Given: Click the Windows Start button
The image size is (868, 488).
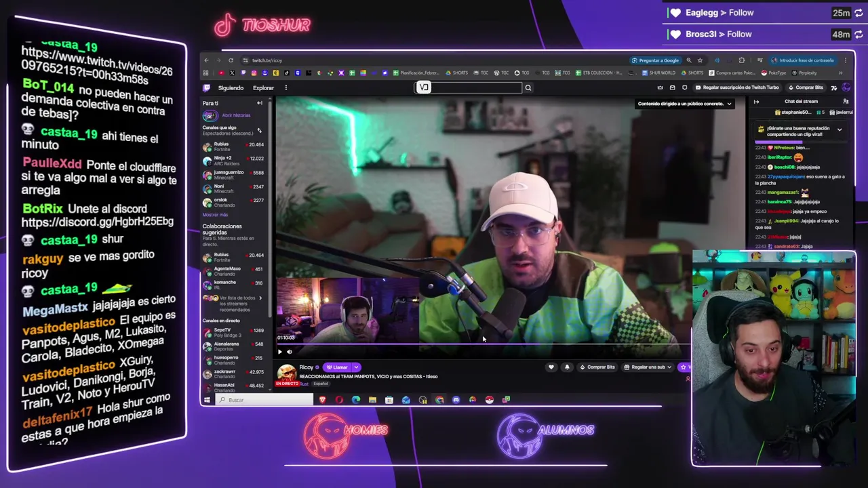Looking at the screenshot, I should (208, 400).
